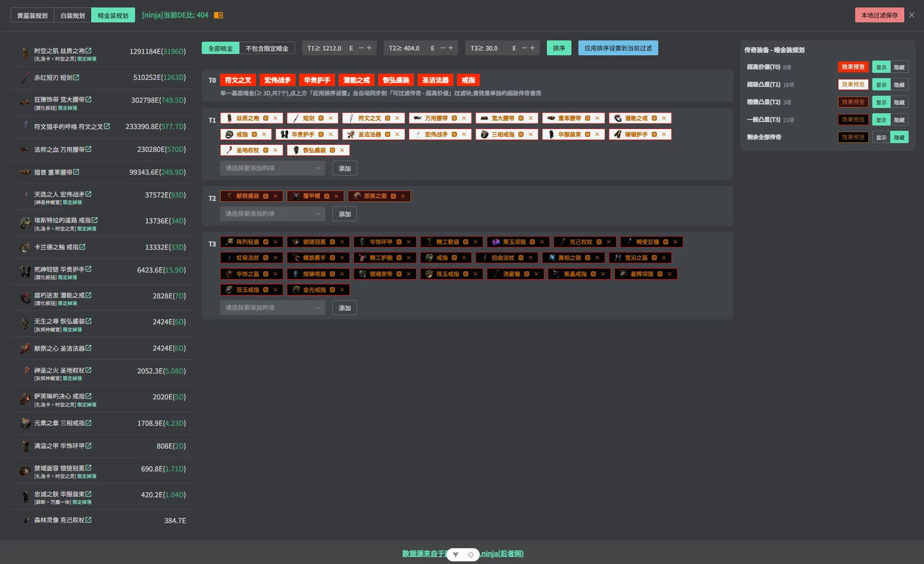Screen dimensions: 924x564
Task: Remove the 阵列轻盾 tag from T3
Action: 275,242
